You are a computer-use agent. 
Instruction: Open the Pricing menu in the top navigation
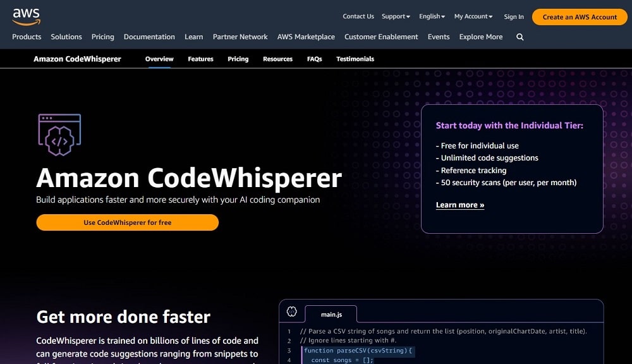coord(103,37)
